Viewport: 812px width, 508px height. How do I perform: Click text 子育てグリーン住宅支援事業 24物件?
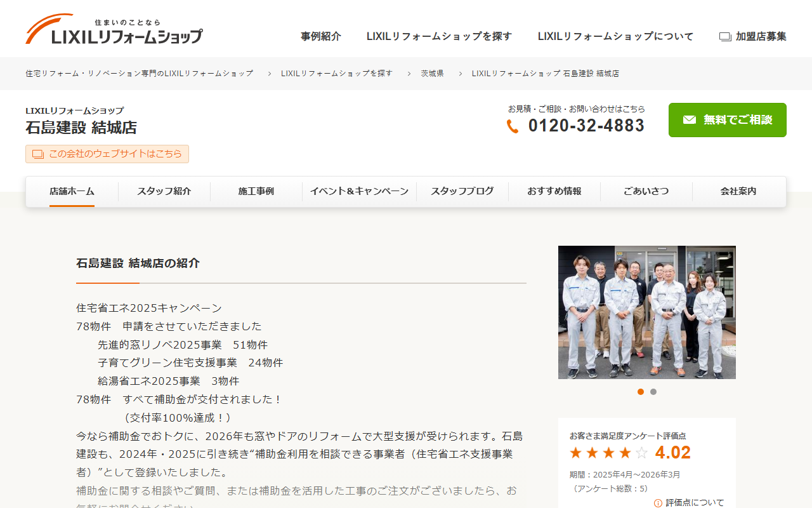[190, 363]
